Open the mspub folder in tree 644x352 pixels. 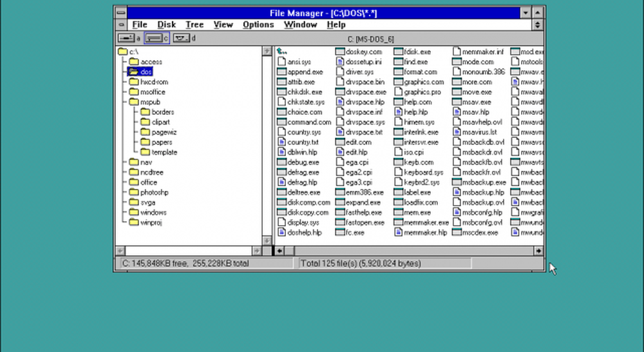134,102
